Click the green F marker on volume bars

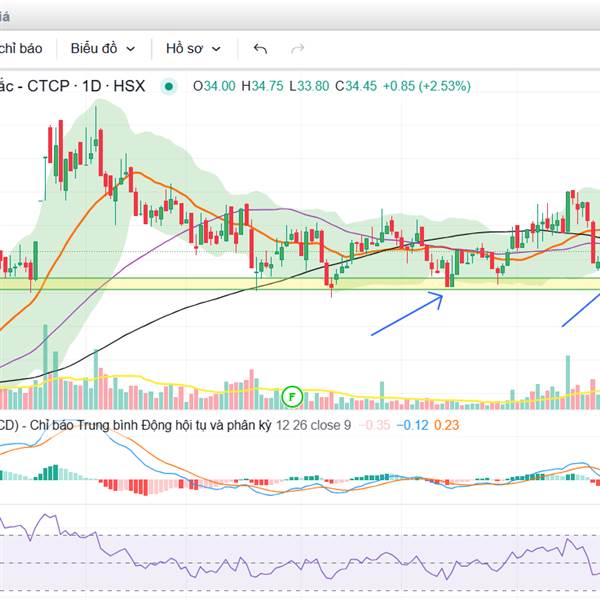(x=292, y=394)
